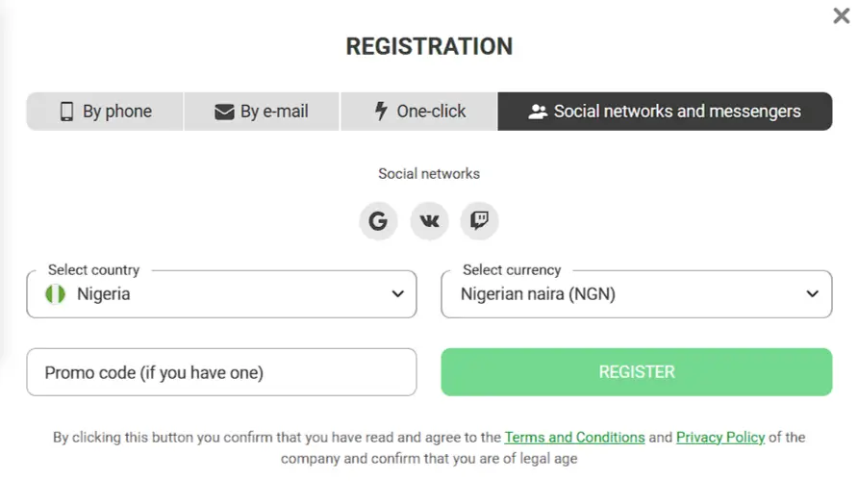Click the phone icon in the first tab
The height and width of the screenshot is (504, 858).
66,112
